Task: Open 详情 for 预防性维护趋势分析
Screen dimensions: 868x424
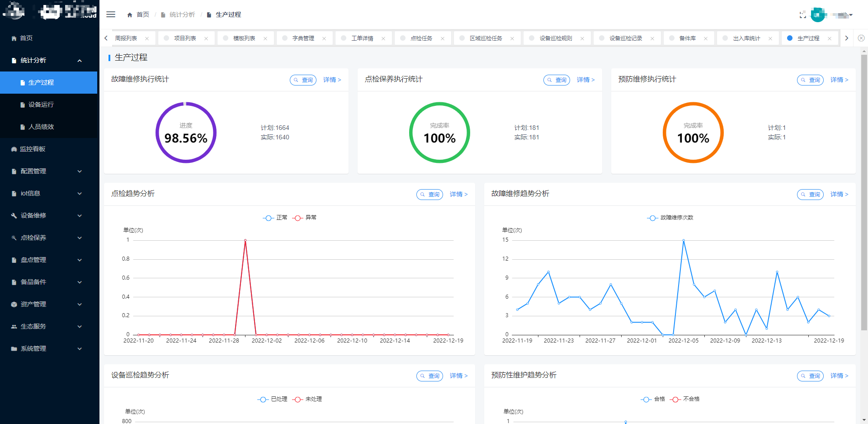Action: point(839,376)
